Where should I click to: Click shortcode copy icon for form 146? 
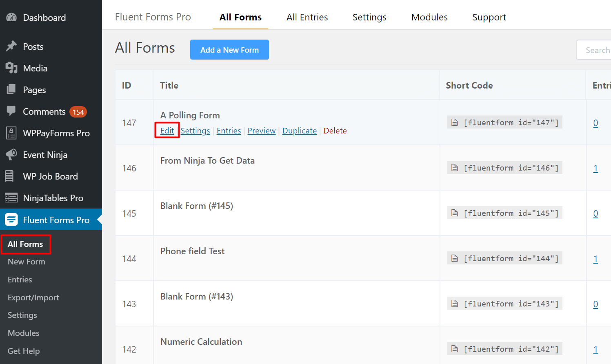[x=455, y=168]
